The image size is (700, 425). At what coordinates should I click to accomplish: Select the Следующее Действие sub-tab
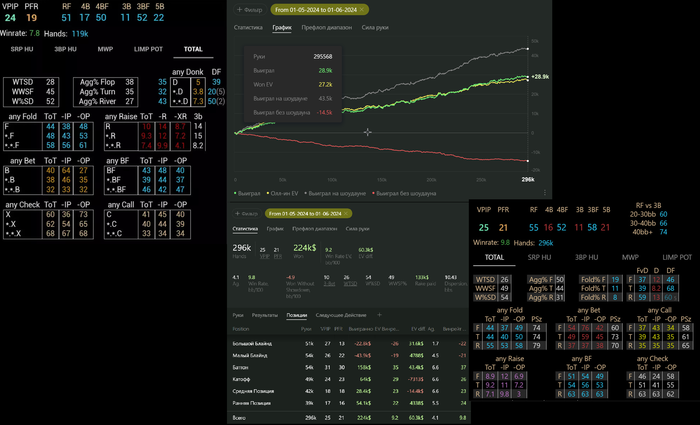pos(341,315)
